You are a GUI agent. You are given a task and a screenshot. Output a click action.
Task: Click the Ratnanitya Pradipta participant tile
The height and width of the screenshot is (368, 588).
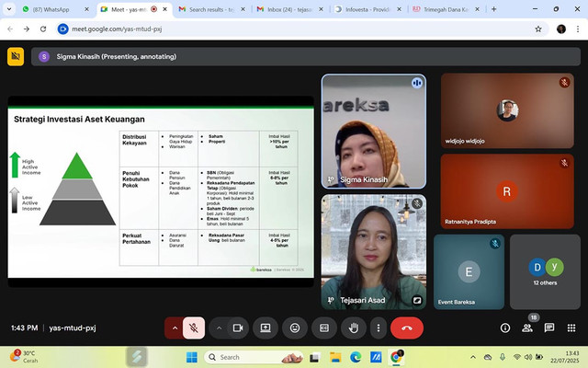[507, 191]
